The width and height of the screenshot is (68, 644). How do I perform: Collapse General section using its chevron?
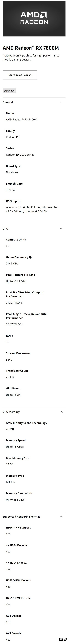pyautogui.click(x=61, y=102)
